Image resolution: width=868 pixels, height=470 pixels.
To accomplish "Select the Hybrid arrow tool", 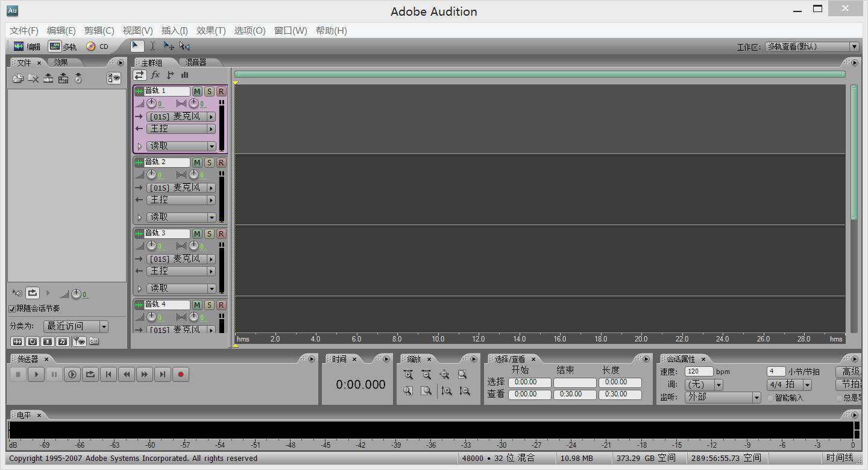I will tap(137, 46).
